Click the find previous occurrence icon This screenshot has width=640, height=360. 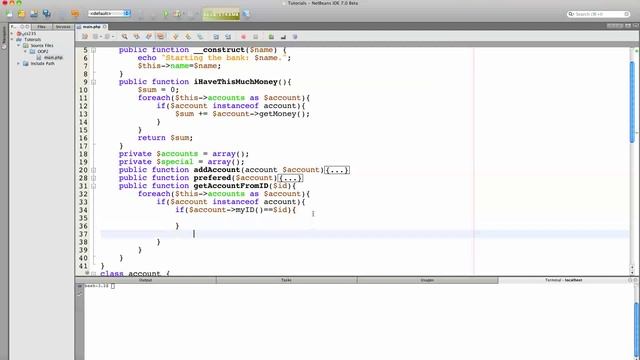coord(137,37)
